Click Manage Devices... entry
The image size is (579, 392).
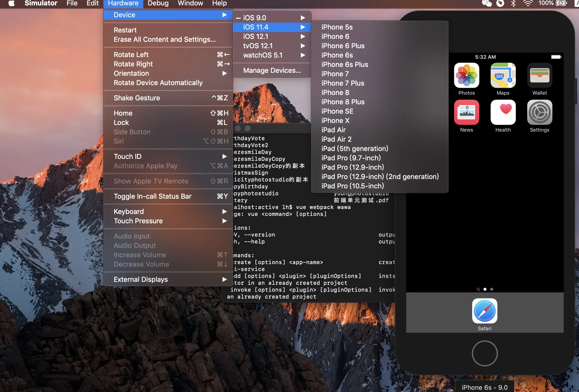pyautogui.click(x=272, y=70)
